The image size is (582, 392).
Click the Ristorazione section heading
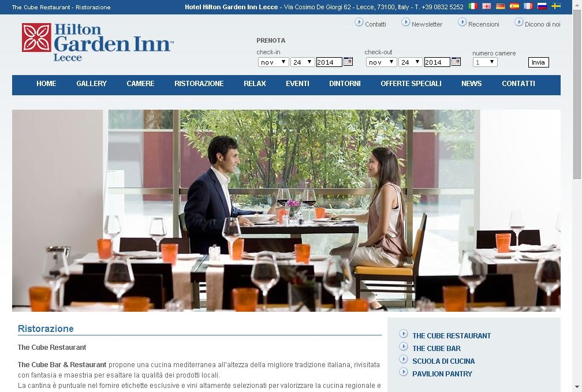[x=46, y=328]
